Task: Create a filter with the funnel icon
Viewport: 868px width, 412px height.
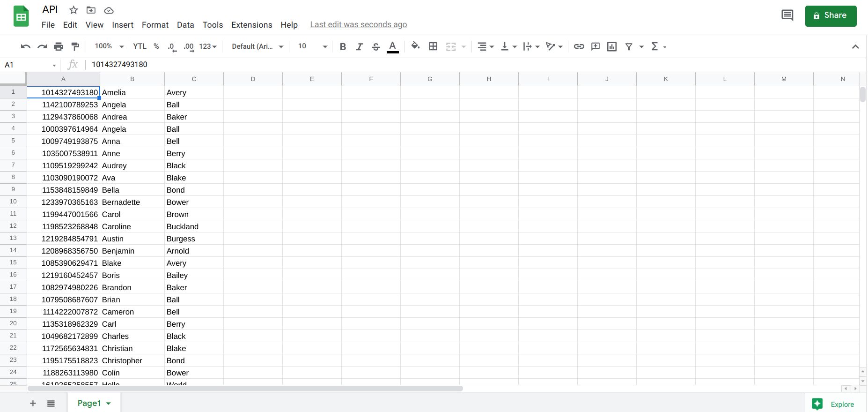Action: coord(629,46)
